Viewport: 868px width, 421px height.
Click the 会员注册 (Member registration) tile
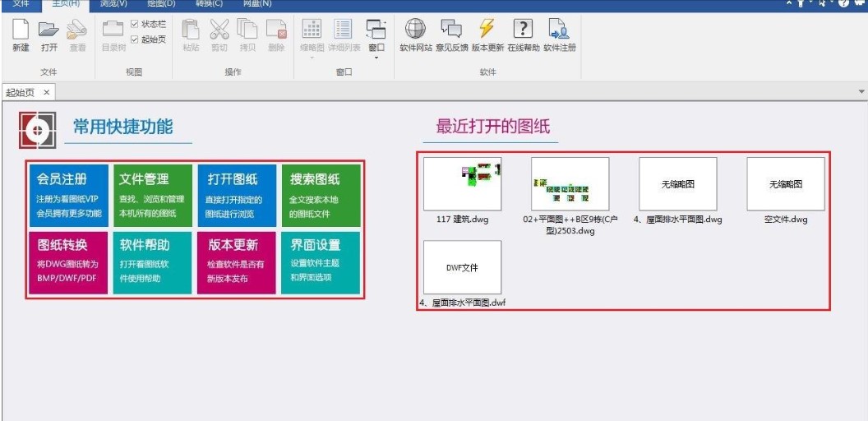point(69,196)
